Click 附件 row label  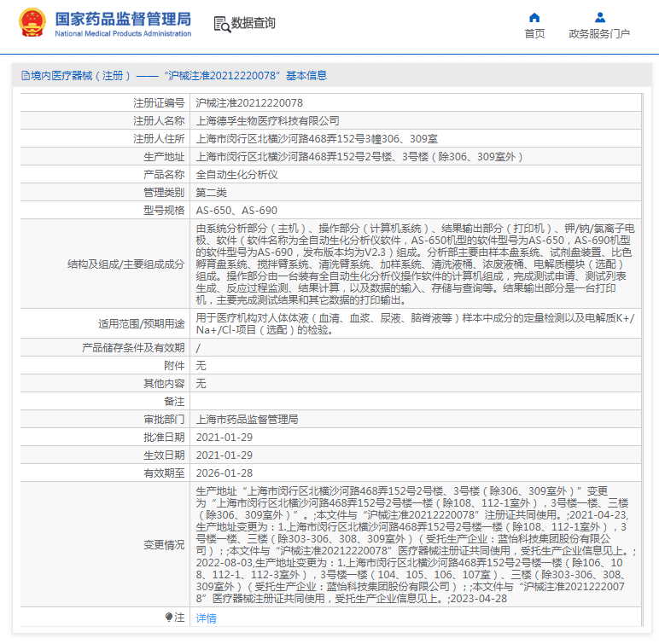tap(174, 365)
